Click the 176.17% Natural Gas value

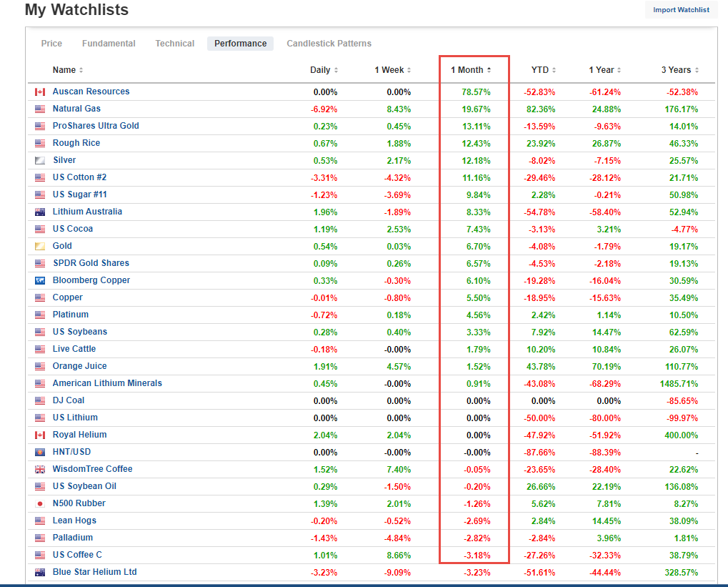tap(681, 109)
